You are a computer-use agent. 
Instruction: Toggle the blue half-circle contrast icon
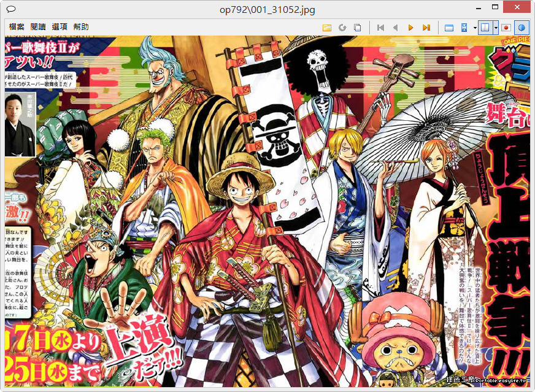pos(522,28)
